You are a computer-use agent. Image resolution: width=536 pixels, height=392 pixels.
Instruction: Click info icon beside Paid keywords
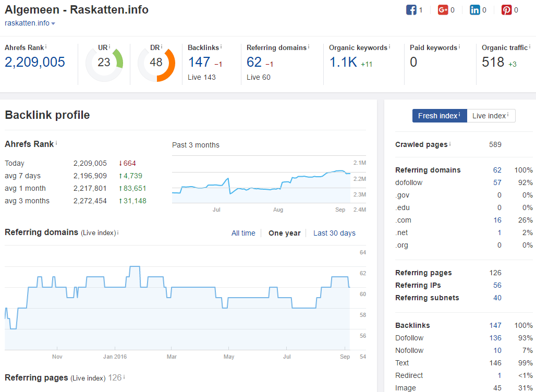click(459, 46)
